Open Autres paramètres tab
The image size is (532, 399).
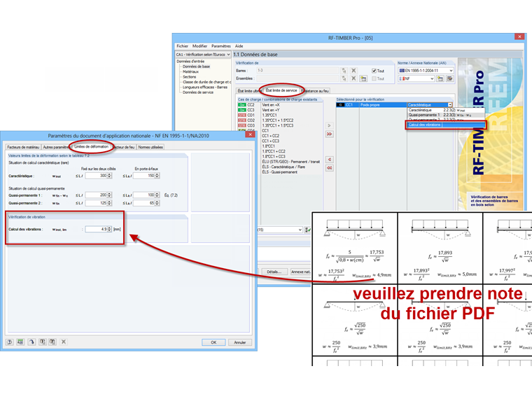(56, 147)
